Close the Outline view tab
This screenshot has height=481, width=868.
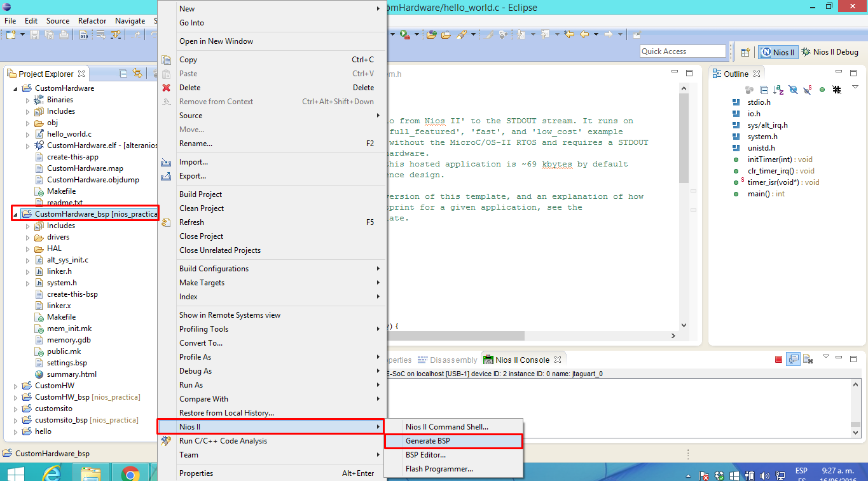click(x=757, y=74)
